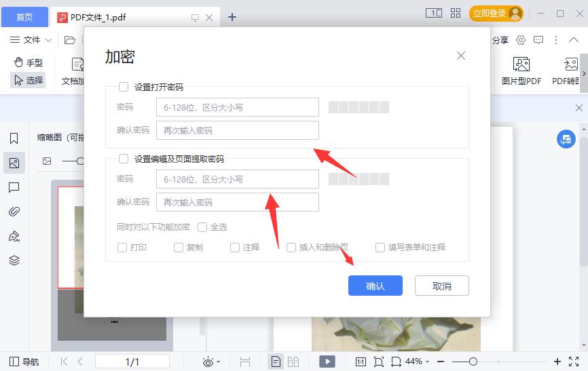Check the set open password option
588x371 pixels.
[x=124, y=87]
